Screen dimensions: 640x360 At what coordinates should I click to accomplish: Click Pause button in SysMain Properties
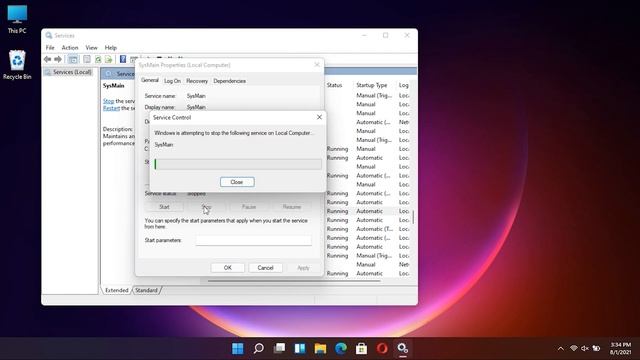coord(249,207)
